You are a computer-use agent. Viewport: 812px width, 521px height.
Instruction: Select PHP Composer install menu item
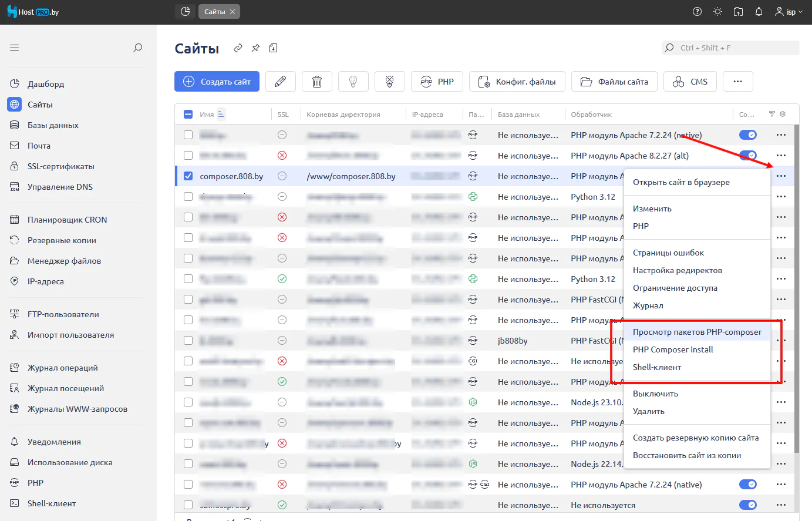pos(697,349)
